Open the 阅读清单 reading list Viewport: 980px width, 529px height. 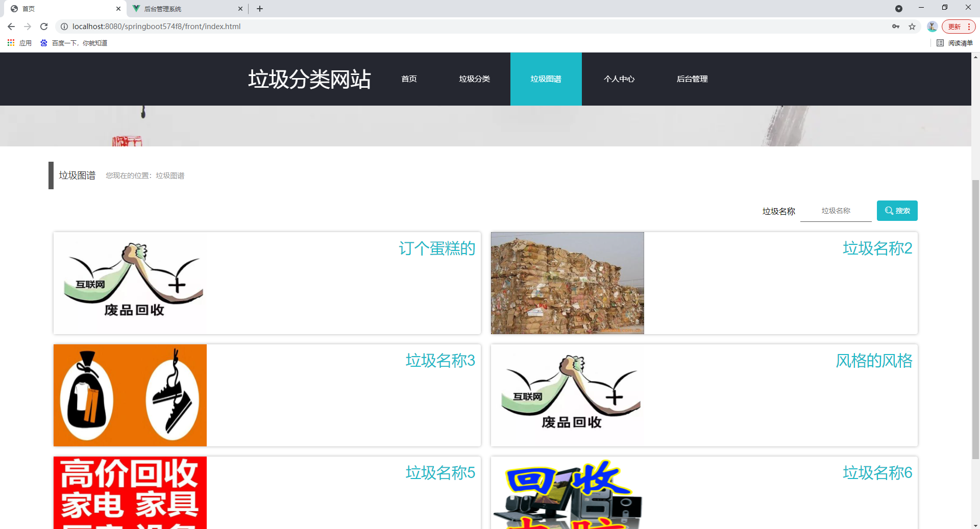(x=955, y=43)
